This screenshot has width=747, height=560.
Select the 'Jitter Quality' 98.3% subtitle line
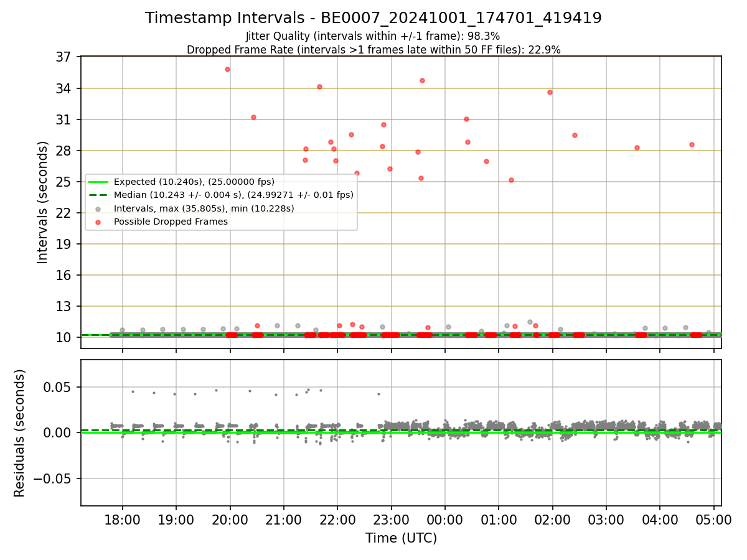pos(373,37)
